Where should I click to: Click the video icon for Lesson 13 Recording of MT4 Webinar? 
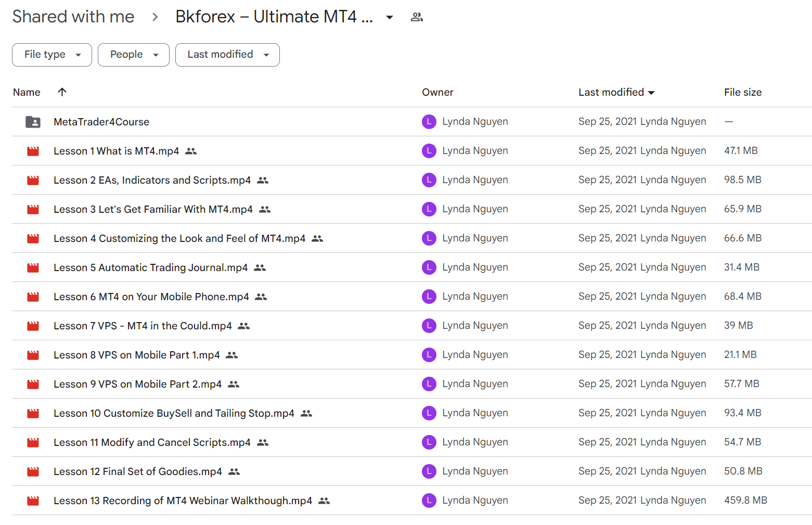33,501
